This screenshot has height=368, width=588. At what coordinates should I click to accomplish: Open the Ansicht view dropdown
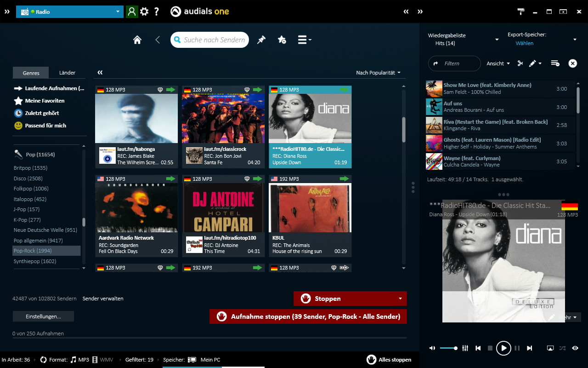tap(498, 63)
